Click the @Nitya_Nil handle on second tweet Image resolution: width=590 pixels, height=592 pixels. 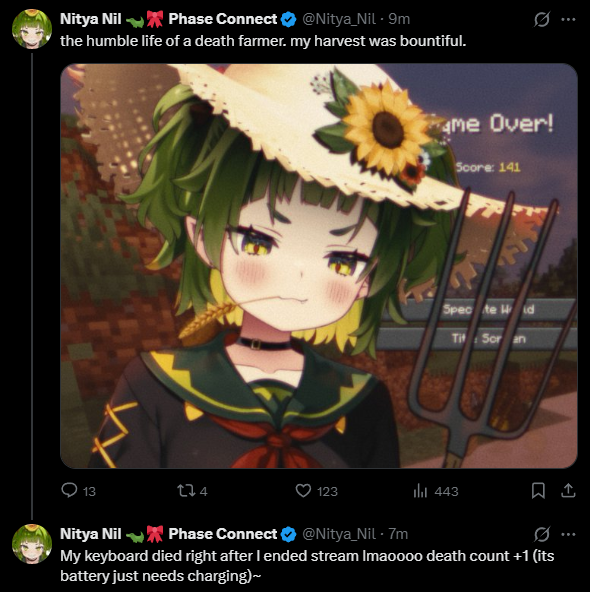(339, 534)
